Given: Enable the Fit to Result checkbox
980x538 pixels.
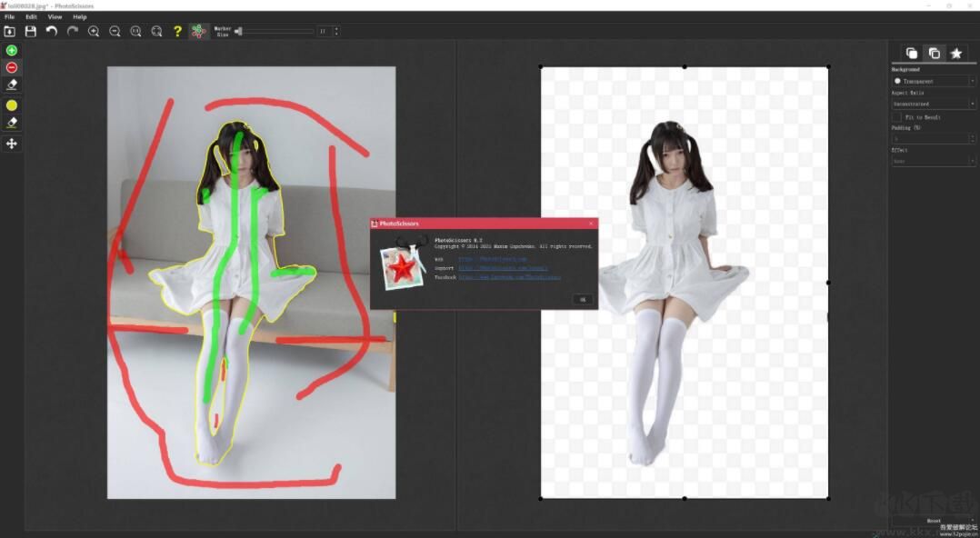Looking at the screenshot, I should pyautogui.click(x=897, y=116).
